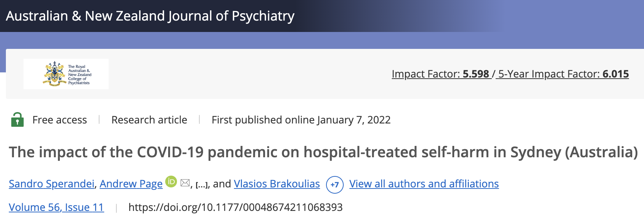Image resolution: width=644 pixels, height=219 pixels.
Task: Click the envelope email icon for Andrew Page
Action: (185, 183)
